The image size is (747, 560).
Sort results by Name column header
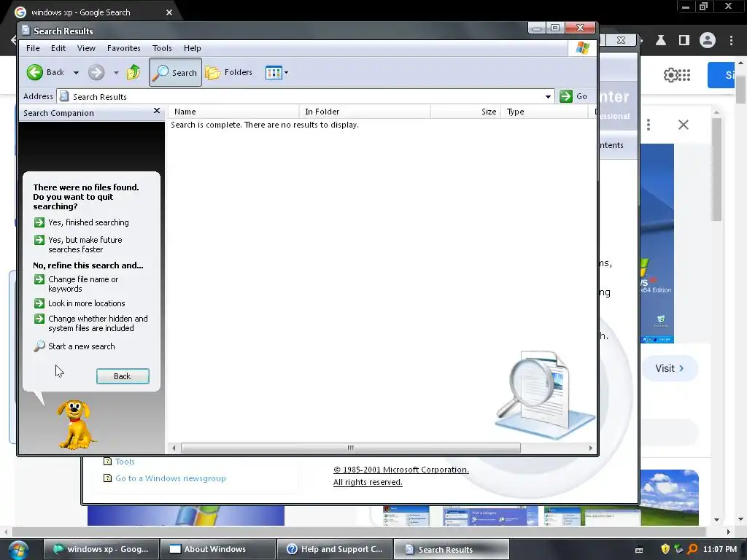(233, 112)
